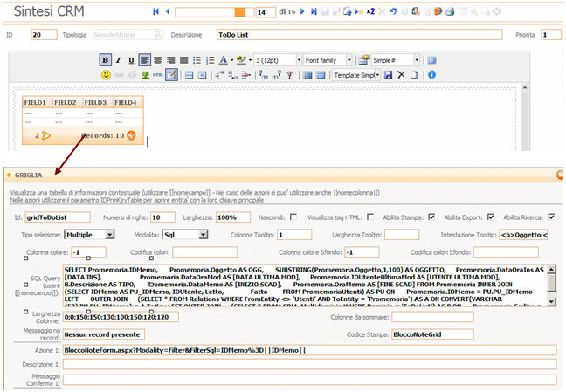Viewport: 566px width, 392px height.
Task: Click the Descrizione ToDo List field
Action: point(358,35)
